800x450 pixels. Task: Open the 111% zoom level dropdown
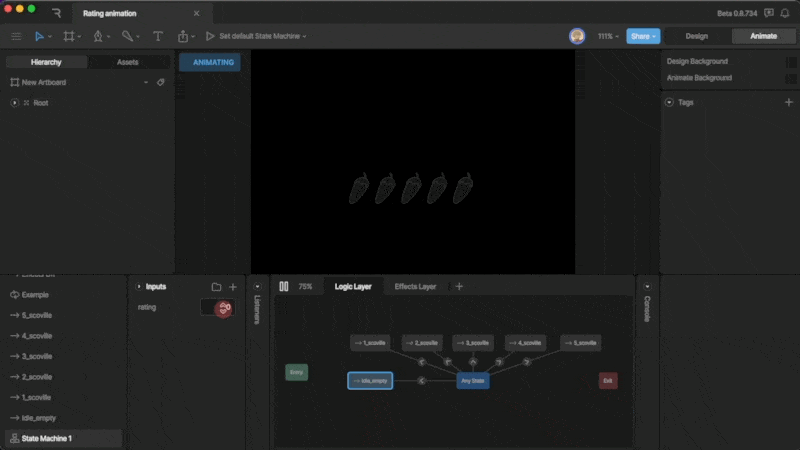tap(608, 36)
